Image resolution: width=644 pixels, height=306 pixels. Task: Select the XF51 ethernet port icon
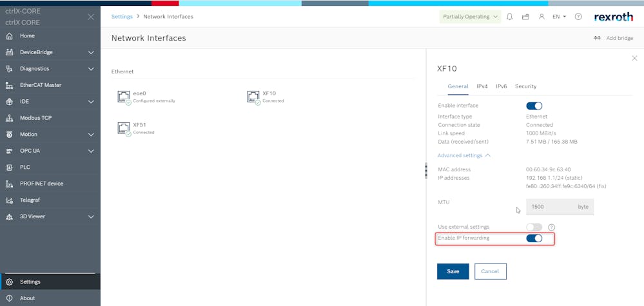click(x=124, y=128)
